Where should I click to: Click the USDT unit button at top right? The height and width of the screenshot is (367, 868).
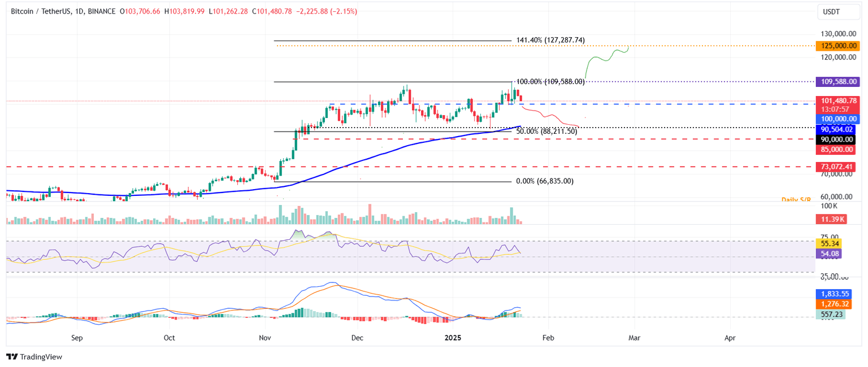coord(839,12)
